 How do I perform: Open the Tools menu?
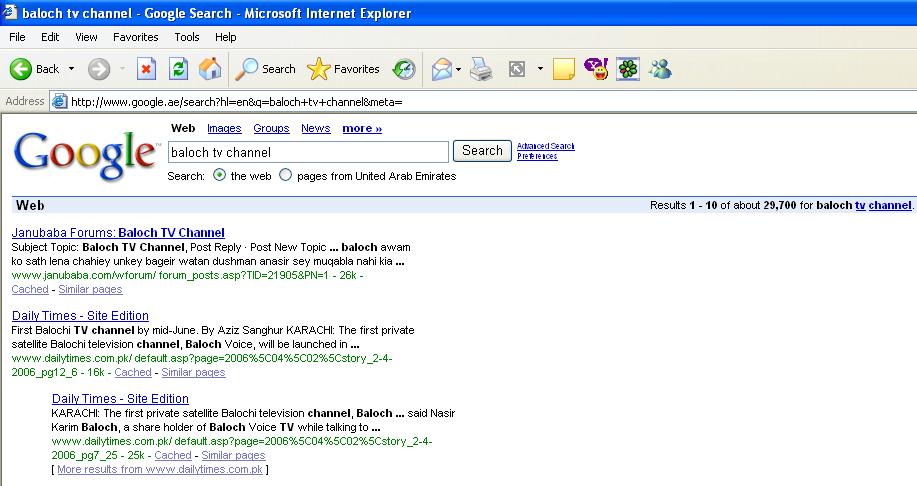187,37
